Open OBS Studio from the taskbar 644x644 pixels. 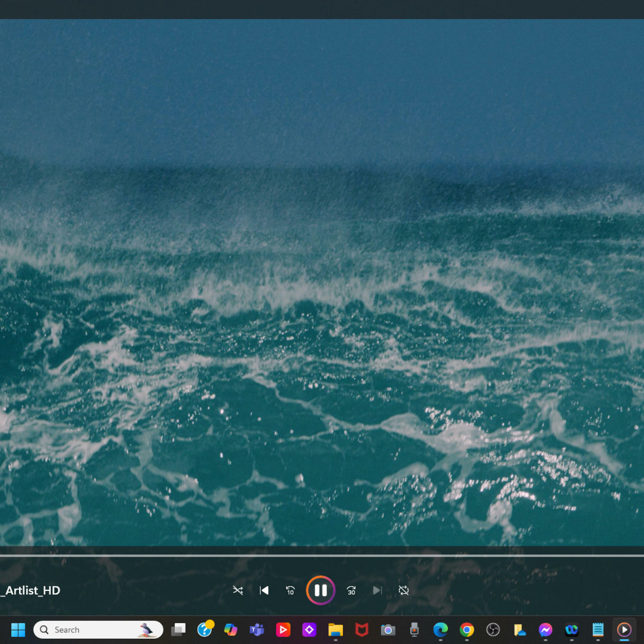click(x=493, y=630)
